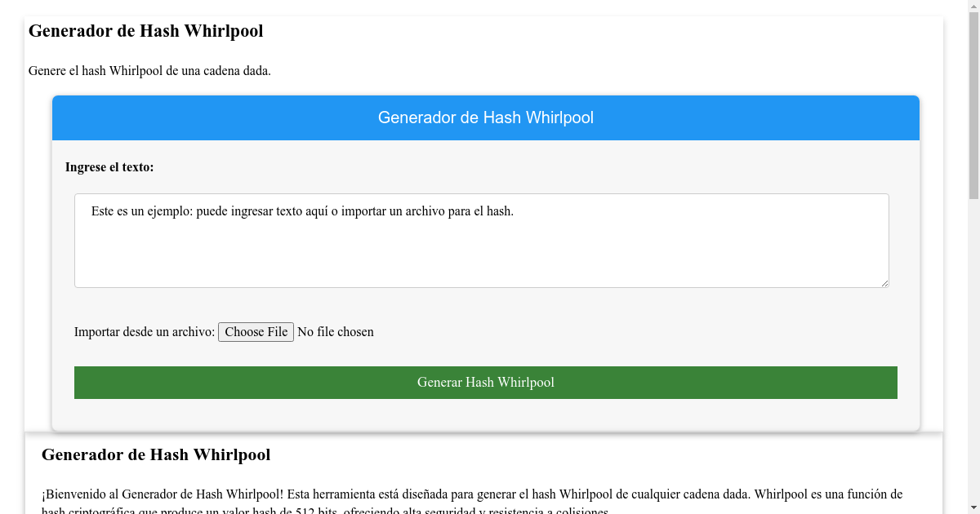Select the example text inside the textarea
The image size is (980, 514).
tap(302, 210)
